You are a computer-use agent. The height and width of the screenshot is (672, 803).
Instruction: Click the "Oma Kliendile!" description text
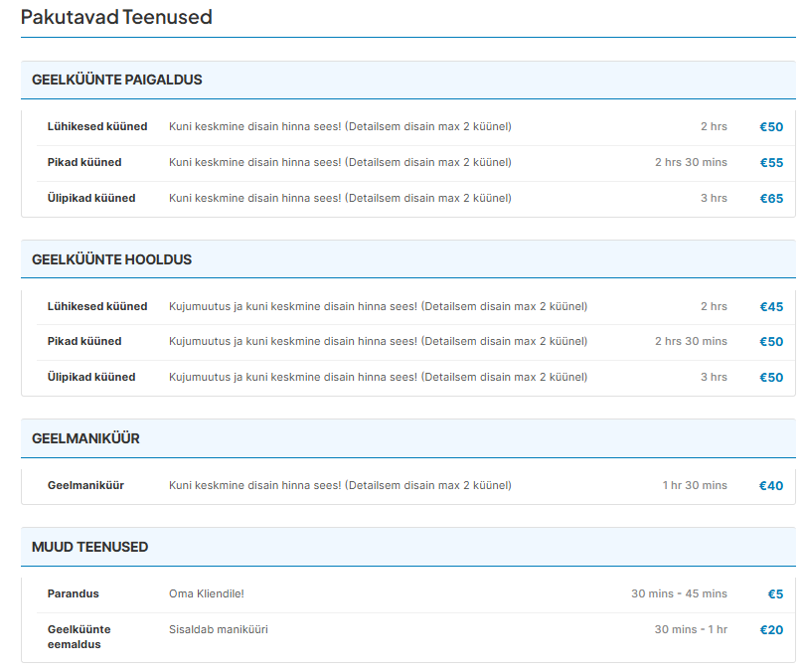tap(207, 593)
